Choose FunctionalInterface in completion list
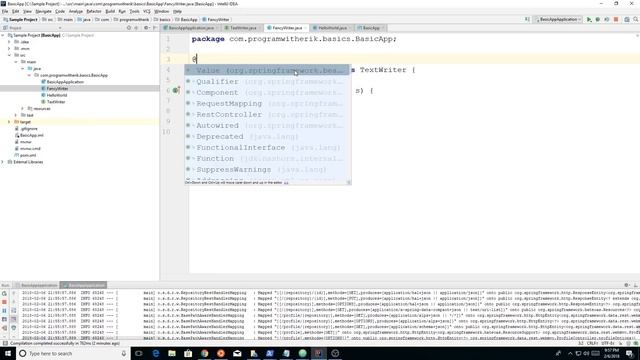 click(267, 148)
